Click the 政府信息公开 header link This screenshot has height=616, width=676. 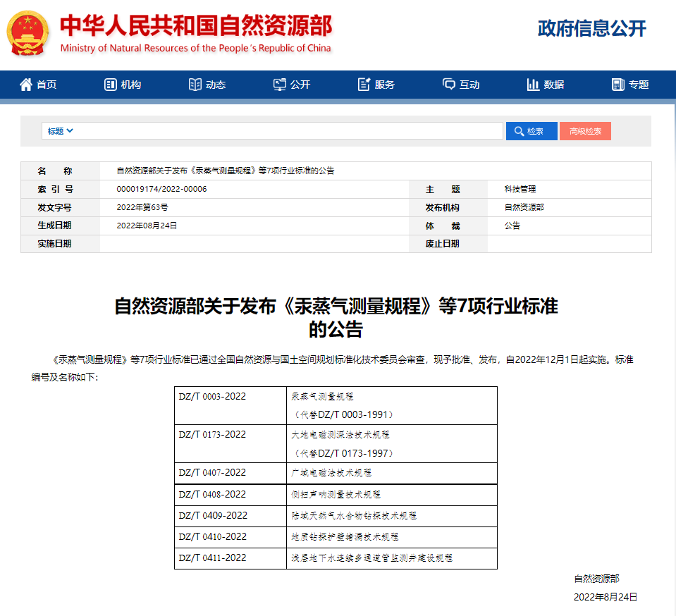pyautogui.click(x=591, y=28)
